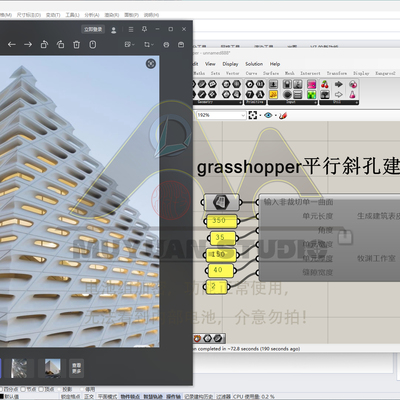
Task: Open the 工具(L) menu in Rhino
Action: point(72,15)
